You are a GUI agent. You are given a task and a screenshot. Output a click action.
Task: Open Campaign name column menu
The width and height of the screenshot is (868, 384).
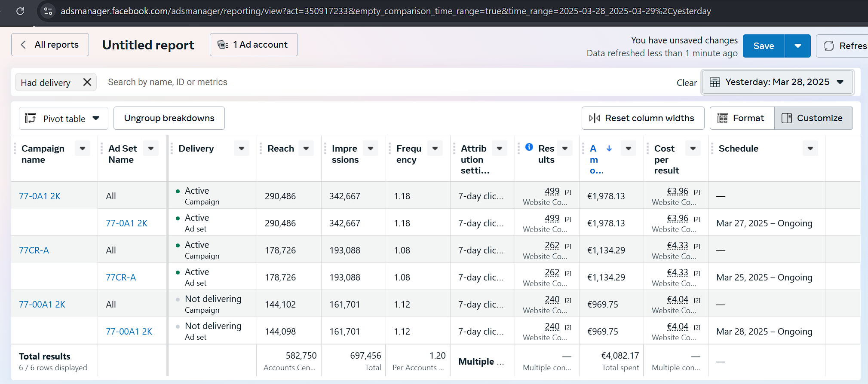[83, 149]
